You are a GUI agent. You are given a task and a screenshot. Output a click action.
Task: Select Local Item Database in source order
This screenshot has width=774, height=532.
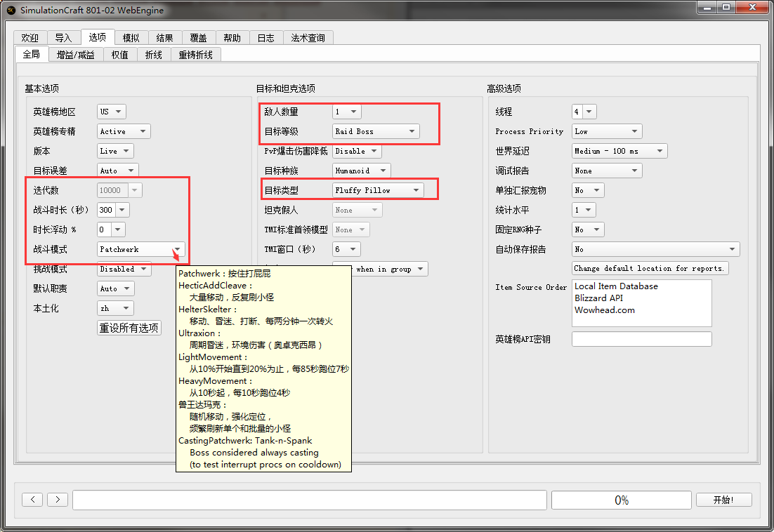click(x=616, y=286)
